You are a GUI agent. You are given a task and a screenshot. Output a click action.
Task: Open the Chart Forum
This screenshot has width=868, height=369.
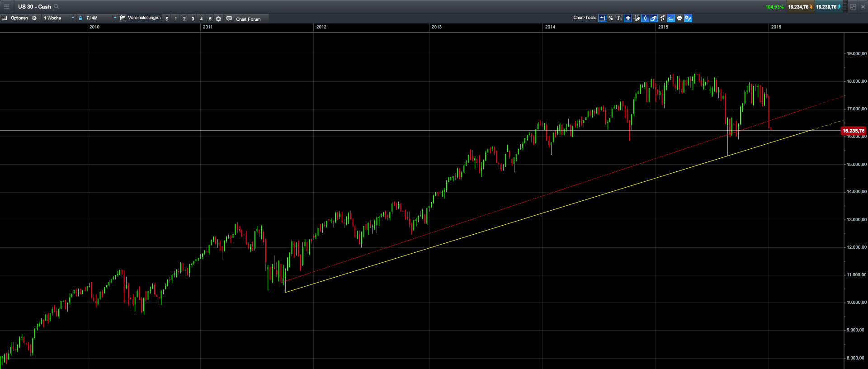point(248,19)
